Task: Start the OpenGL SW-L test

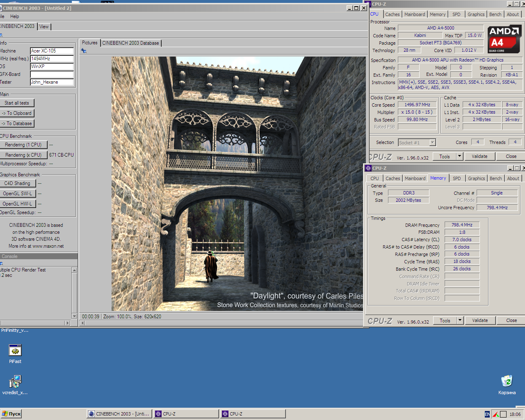Action: tap(18, 194)
